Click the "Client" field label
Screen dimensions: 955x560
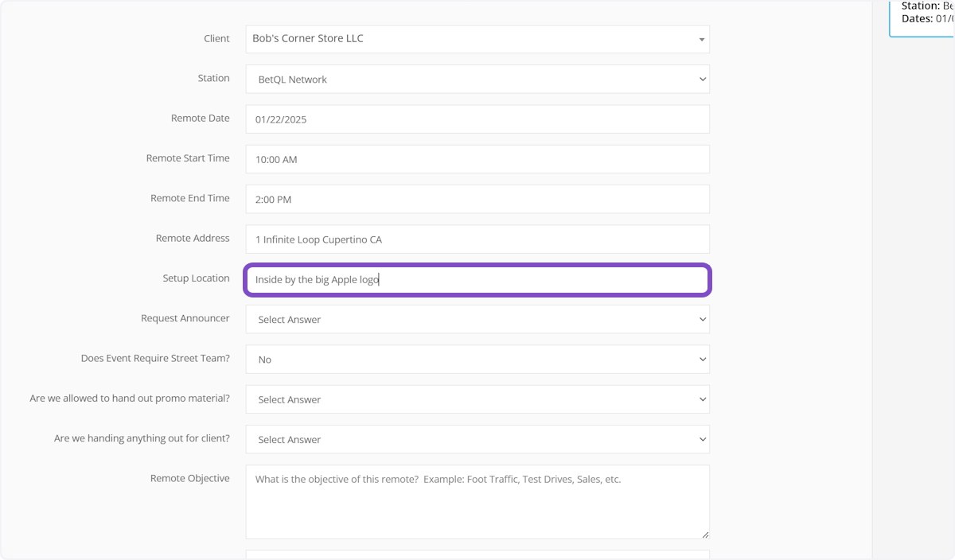coord(216,38)
